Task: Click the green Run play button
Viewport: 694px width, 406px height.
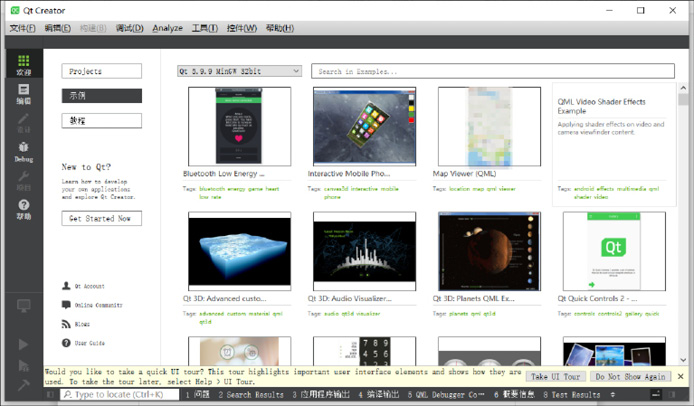Action: click(x=24, y=344)
